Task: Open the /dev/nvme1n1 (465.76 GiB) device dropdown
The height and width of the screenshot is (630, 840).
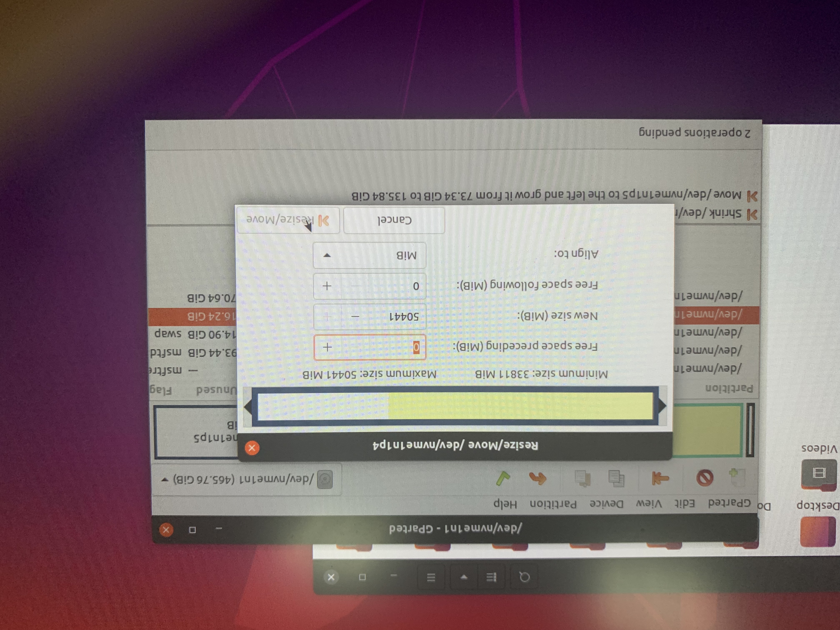Action: pos(247,479)
